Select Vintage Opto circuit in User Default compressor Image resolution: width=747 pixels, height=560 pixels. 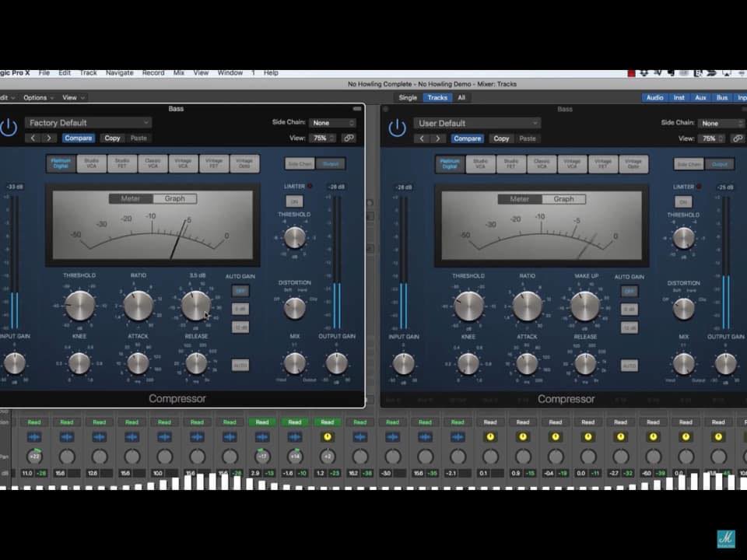(x=633, y=164)
